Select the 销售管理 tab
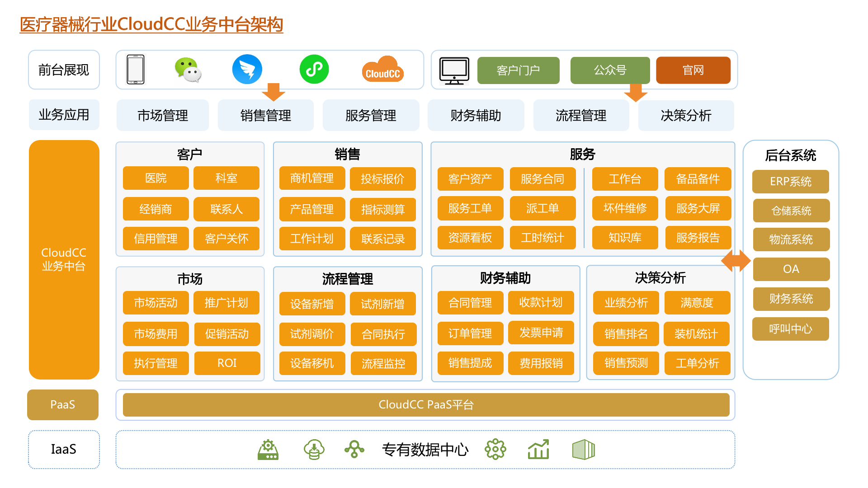 click(266, 116)
